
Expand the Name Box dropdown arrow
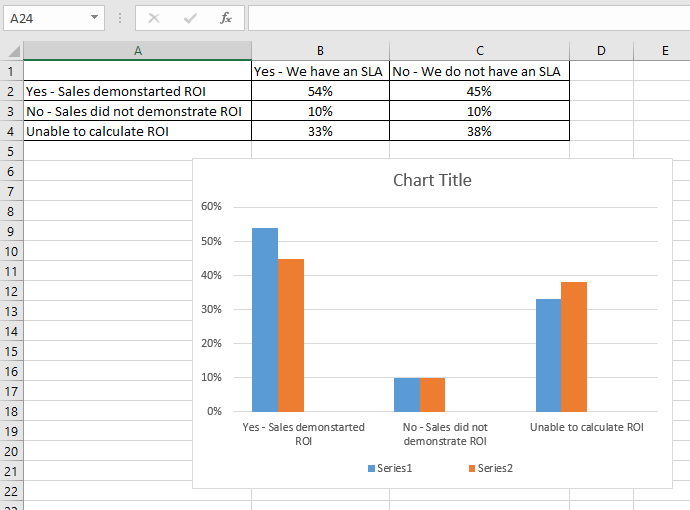(x=94, y=18)
